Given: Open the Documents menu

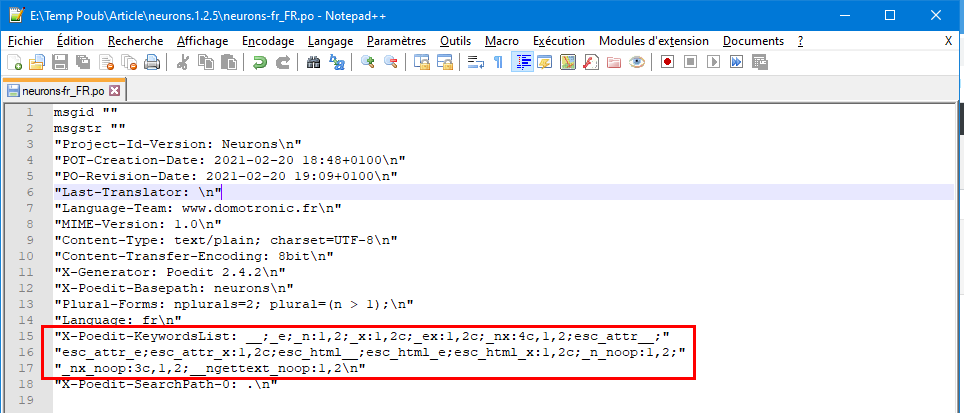Looking at the screenshot, I should [x=753, y=41].
